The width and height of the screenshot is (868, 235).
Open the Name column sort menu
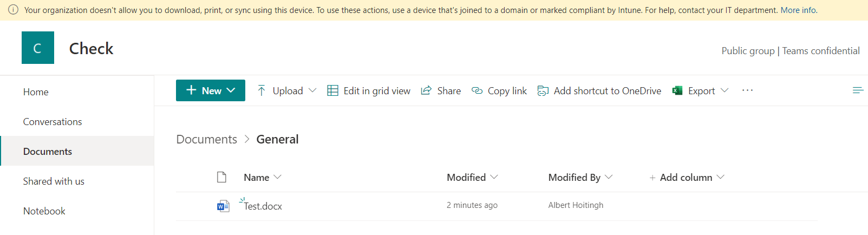263,177
